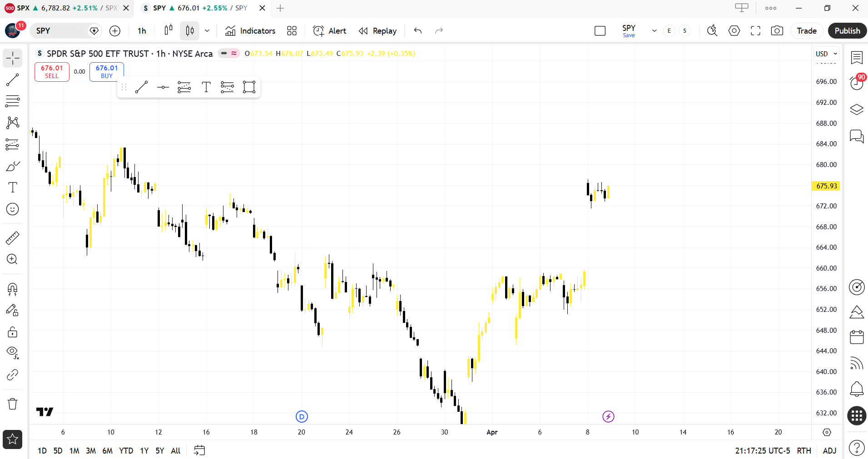Select the 1D time range
The width and height of the screenshot is (868, 459).
(42, 451)
